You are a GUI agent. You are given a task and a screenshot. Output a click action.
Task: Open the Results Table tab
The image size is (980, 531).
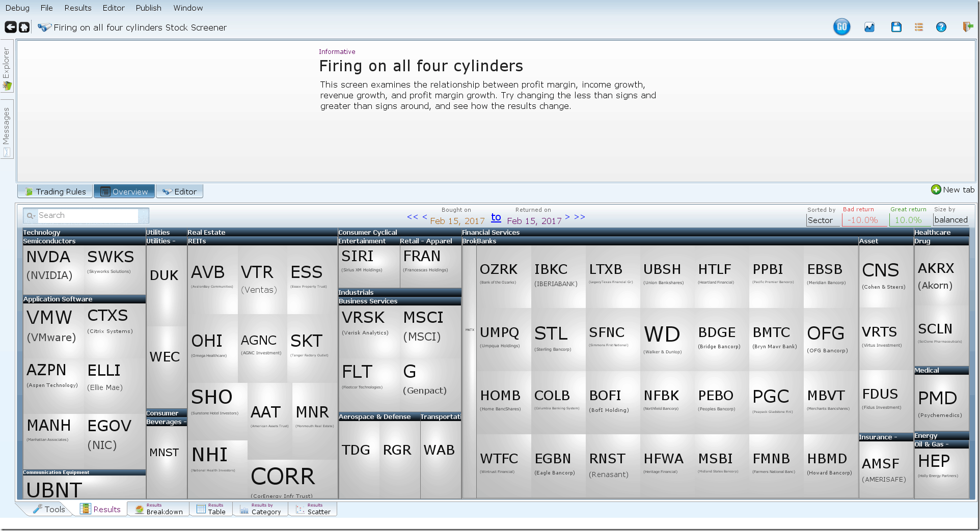point(211,509)
